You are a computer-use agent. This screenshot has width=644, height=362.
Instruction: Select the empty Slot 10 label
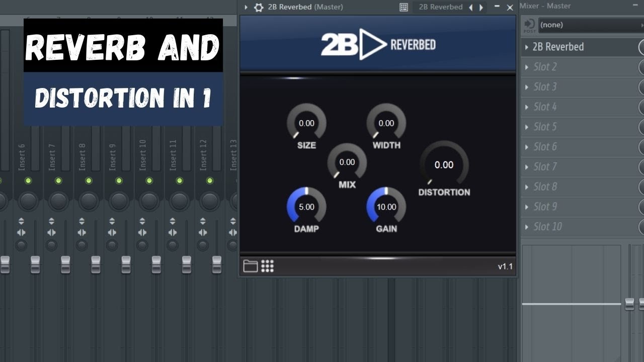[x=547, y=227]
